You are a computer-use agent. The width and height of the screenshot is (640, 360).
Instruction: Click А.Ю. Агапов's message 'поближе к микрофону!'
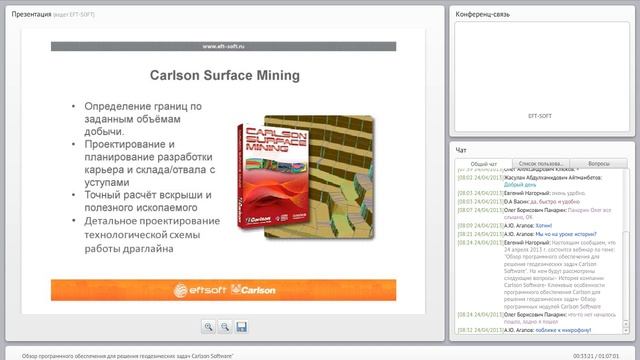pyautogui.click(x=563, y=330)
